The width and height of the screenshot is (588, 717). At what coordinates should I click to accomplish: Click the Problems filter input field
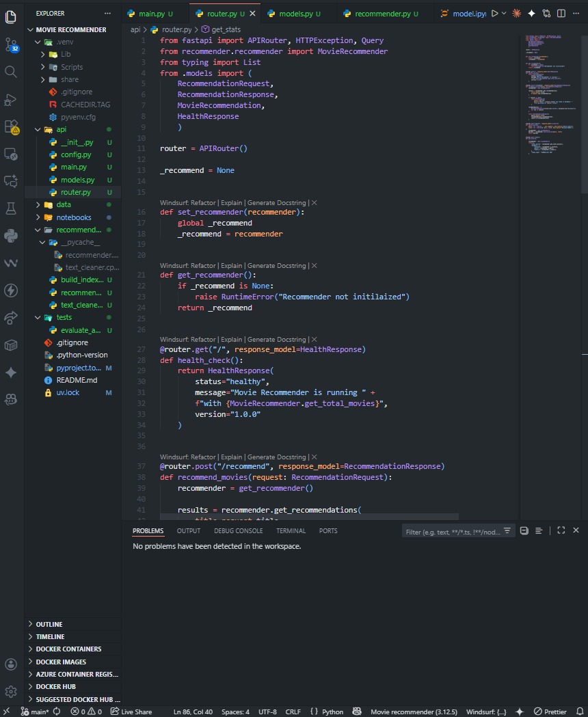pos(451,530)
